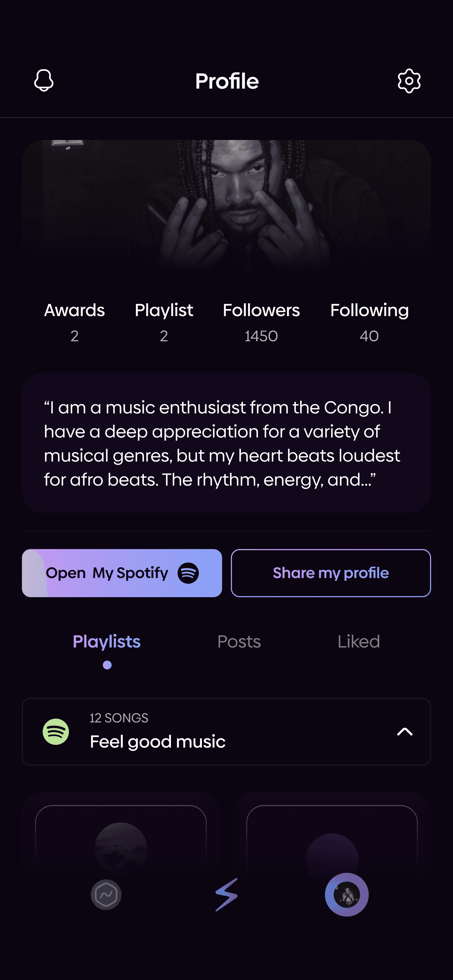View the Followers count 1450
The image size is (453, 980).
click(261, 336)
